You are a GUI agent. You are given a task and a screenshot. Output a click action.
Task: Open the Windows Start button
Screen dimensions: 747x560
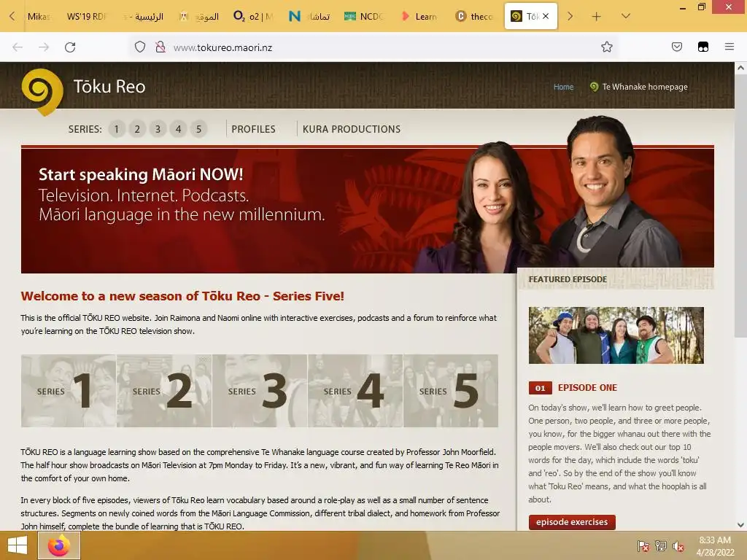tap(18, 545)
